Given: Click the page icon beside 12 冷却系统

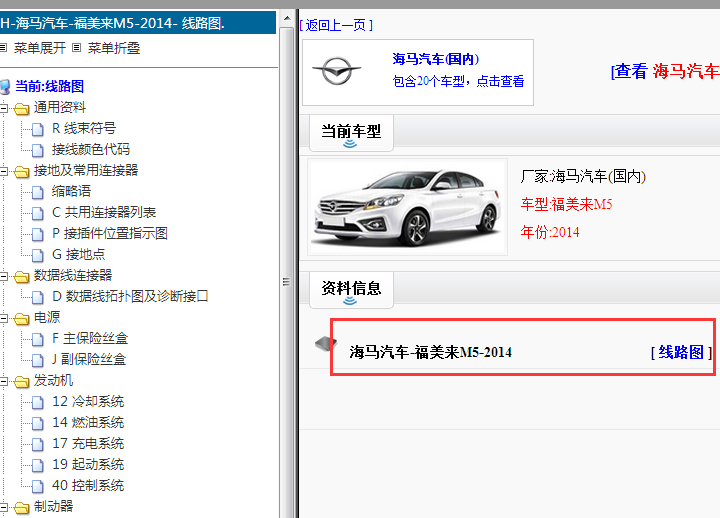Looking at the screenshot, I should click(x=38, y=403).
